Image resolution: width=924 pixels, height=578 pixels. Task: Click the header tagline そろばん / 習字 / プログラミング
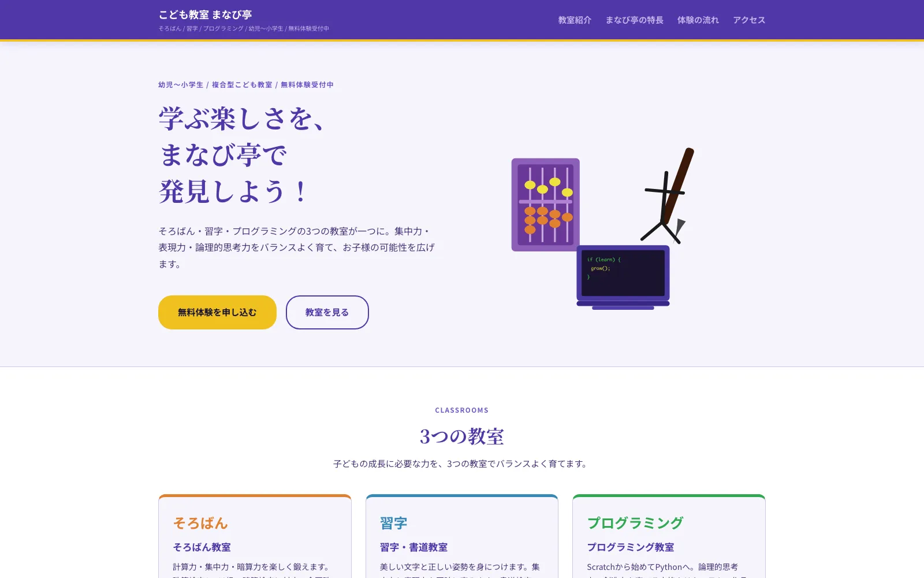(244, 28)
